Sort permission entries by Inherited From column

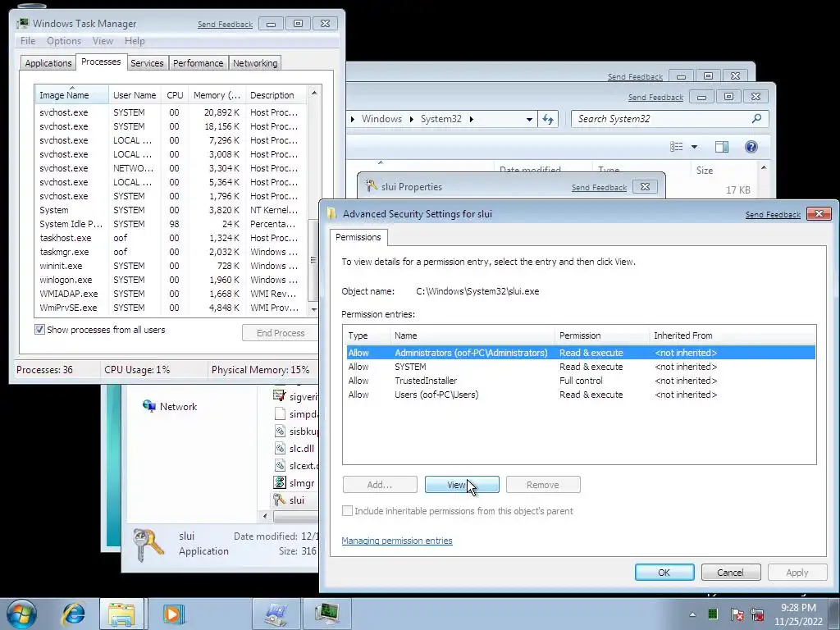click(x=732, y=336)
